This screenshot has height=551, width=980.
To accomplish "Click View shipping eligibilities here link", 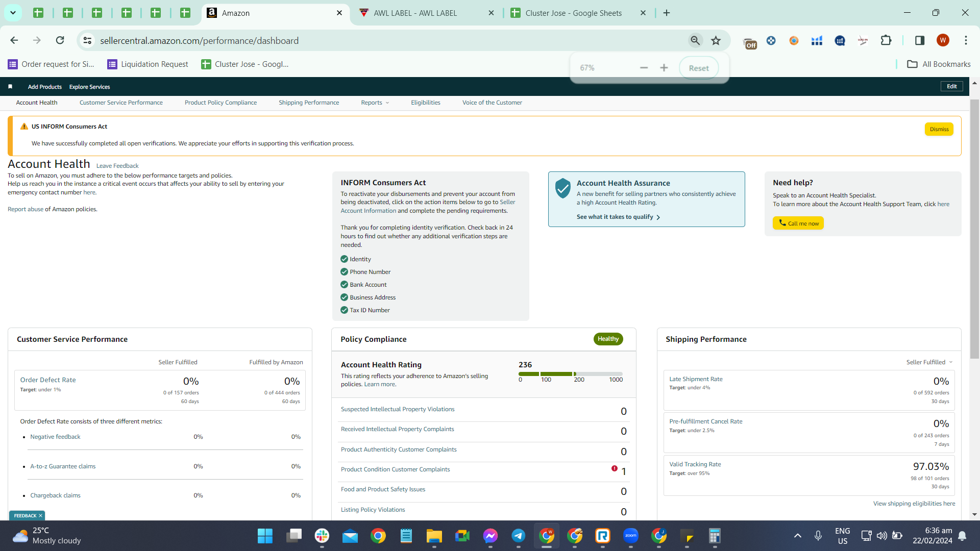I will click(914, 504).
